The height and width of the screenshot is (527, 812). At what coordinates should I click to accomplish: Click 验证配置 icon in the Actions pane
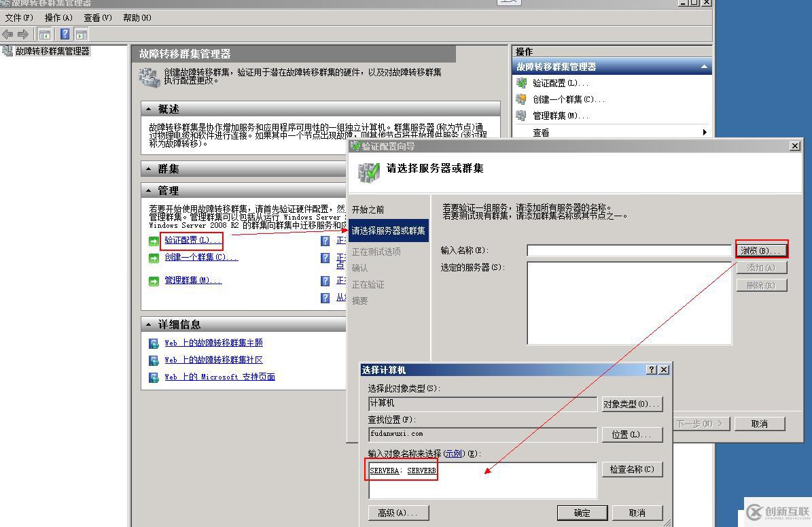point(521,83)
